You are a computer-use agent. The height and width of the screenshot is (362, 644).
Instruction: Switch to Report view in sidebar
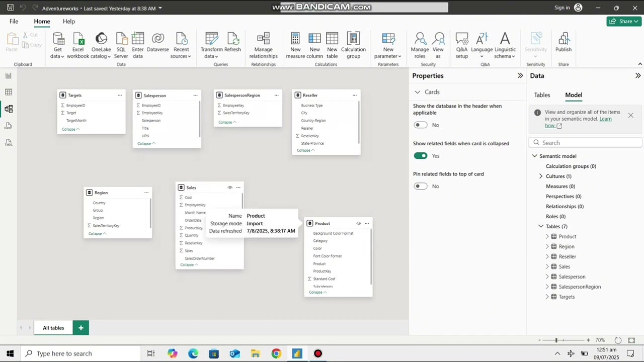click(x=9, y=75)
